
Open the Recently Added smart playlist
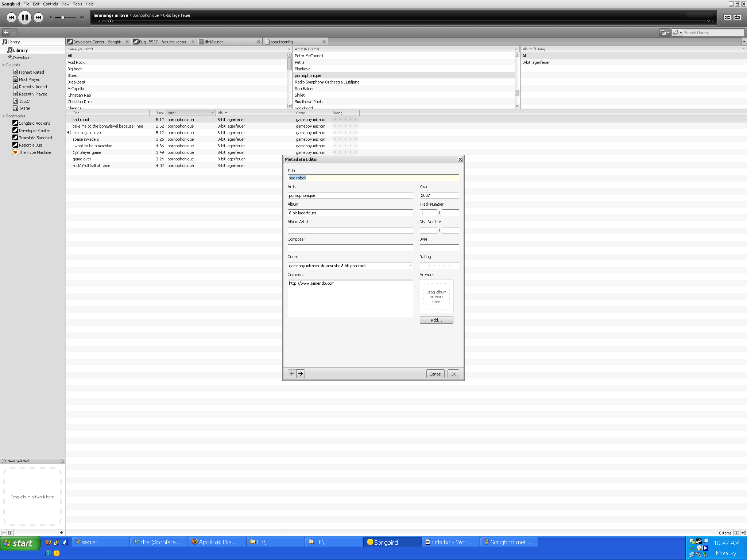pos(33,87)
